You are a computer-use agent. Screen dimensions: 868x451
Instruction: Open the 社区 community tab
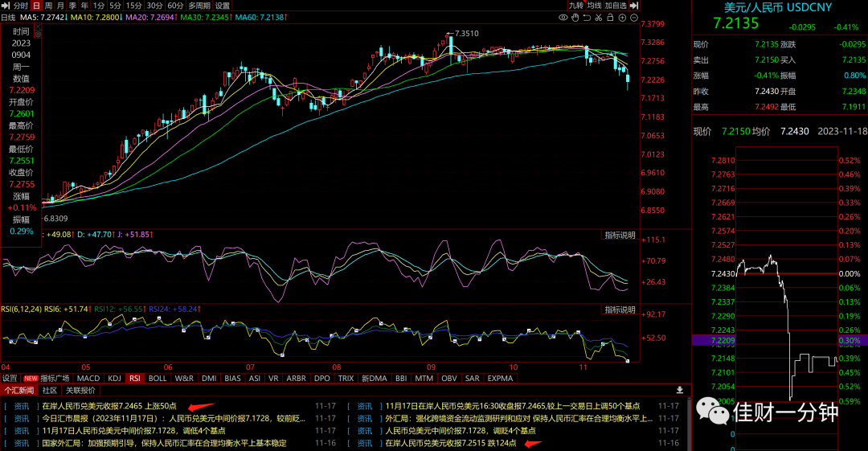[50, 391]
